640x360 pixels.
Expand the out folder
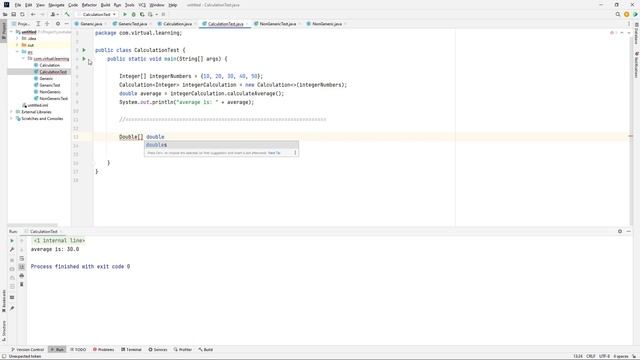[x=18, y=45]
